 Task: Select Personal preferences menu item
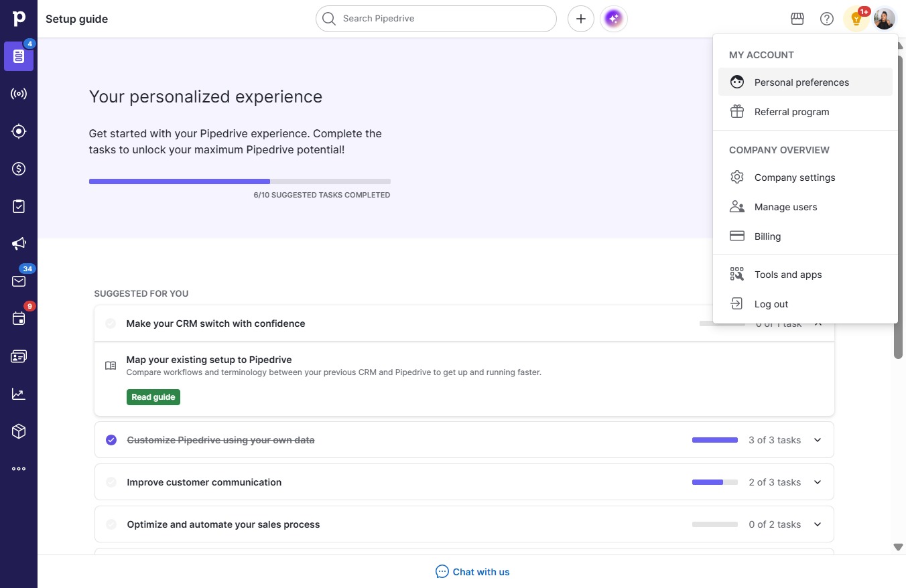point(805,82)
